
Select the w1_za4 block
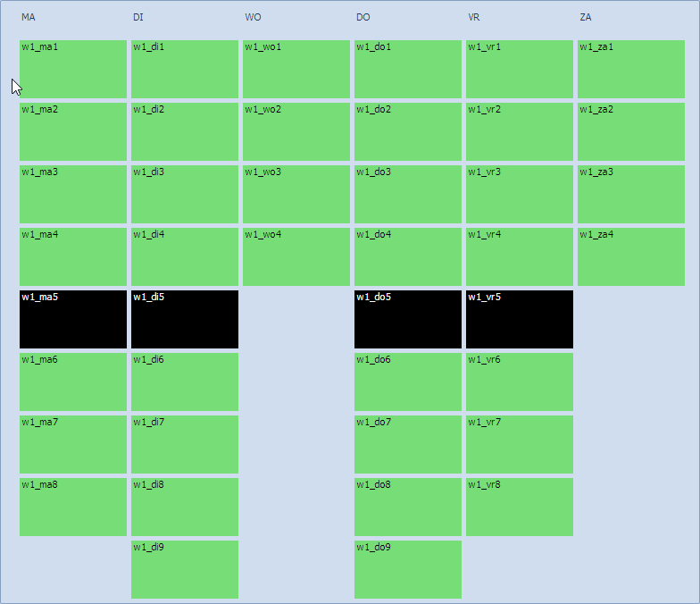631,257
